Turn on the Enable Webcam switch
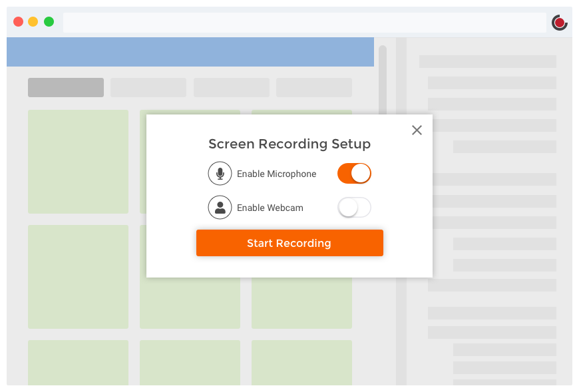The height and width of the screenshot is (392, 579). coord(354,208)
